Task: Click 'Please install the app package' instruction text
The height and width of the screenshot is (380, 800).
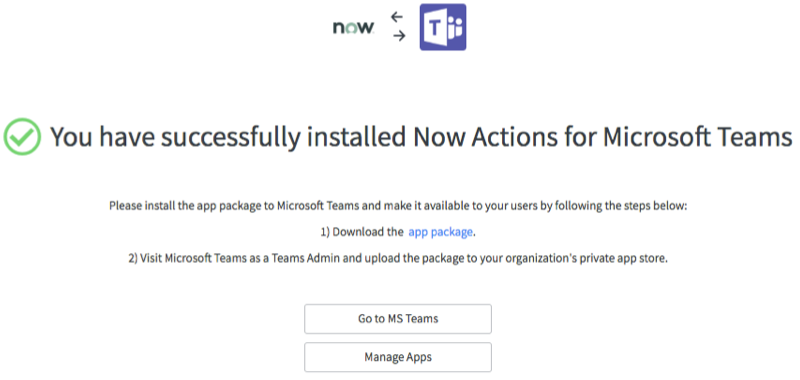Action: point(398,207)
